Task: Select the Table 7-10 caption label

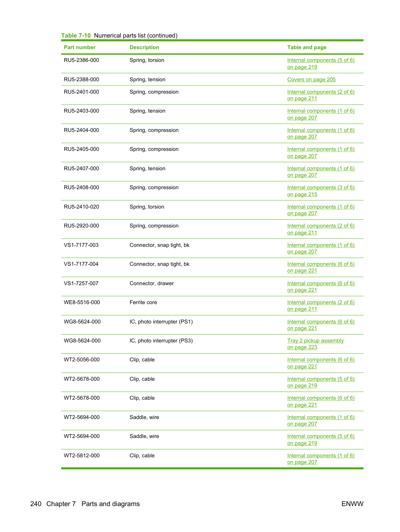Action: (x=76, y=36)
